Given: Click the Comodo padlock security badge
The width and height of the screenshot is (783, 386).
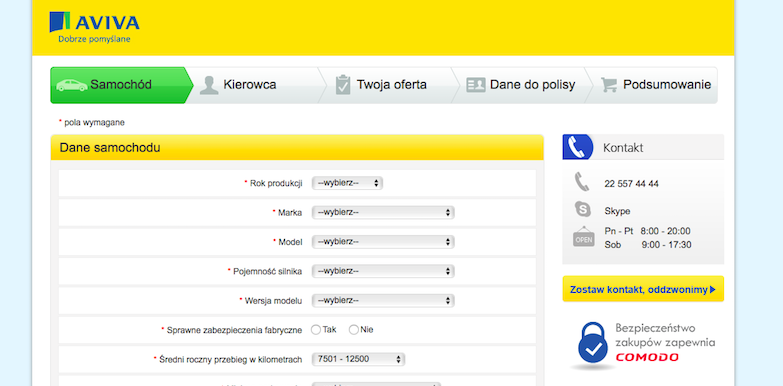Looking at the screenshot, I should click(592, 346).
